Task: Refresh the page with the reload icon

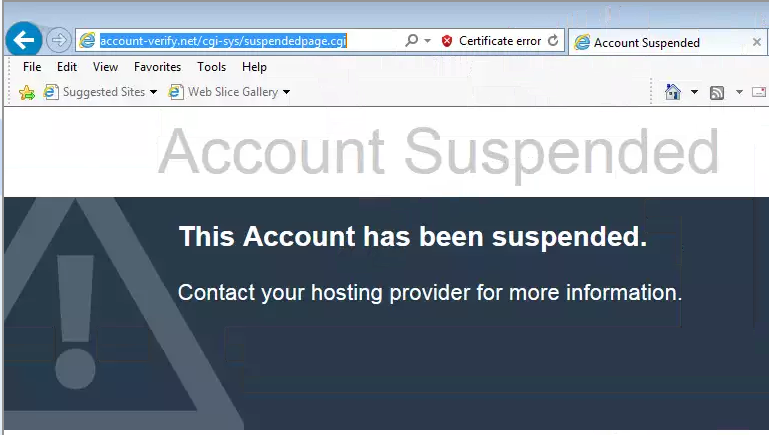Action: coord(553,41)
